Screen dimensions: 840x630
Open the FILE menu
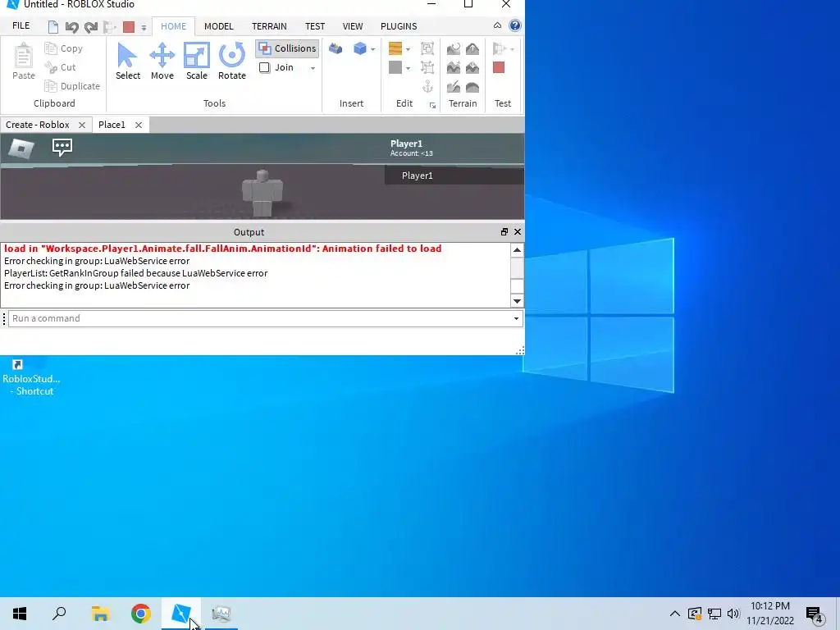tap(21, 25)
